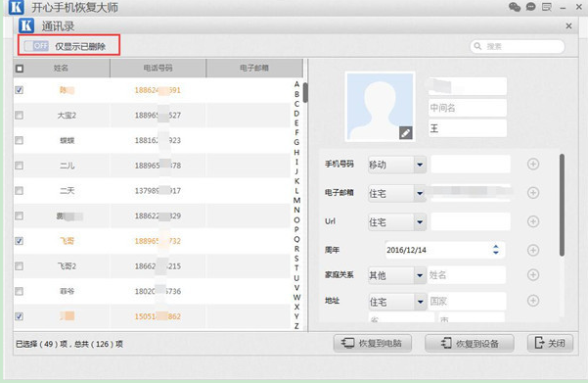Image resolution: width=588 pixels, height=383 pixels.
Task: Open the 家庭关系 dropdown showing 其他
Action: tap(397, 275)
